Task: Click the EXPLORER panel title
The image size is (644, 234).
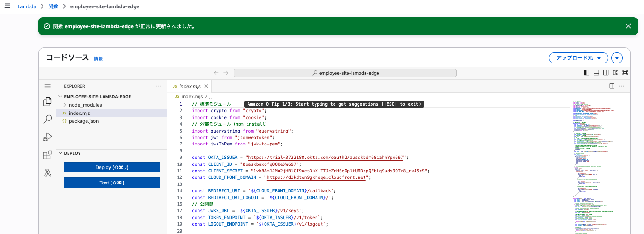Action: click(x=74, y=86)
